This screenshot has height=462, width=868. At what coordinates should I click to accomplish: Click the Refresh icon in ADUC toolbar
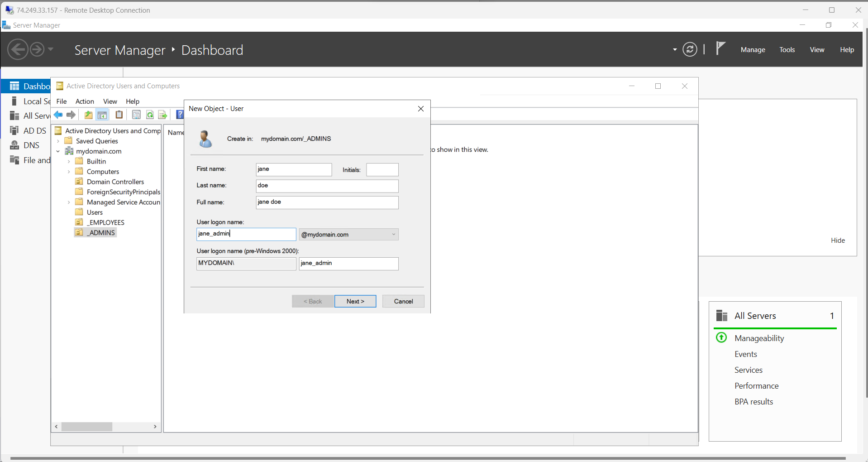pyautogui.click(x=150, y=115)
